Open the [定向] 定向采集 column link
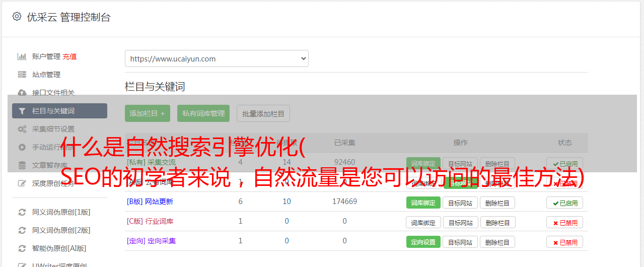 point(151,241)
